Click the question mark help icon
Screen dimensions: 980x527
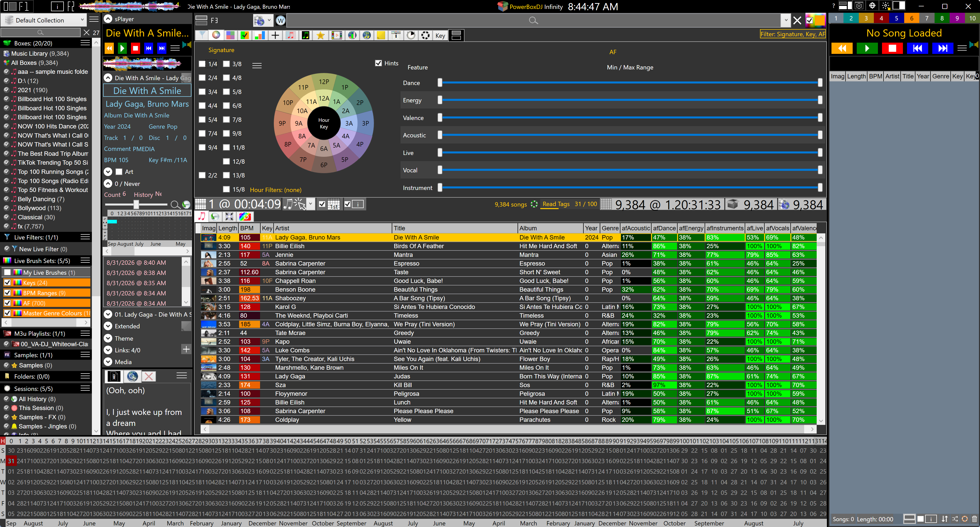pyautogui.click(x=834, y=6)
